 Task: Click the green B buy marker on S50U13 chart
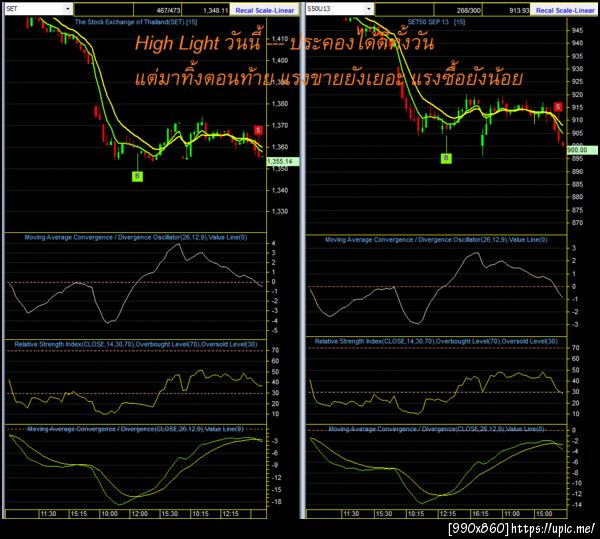(x=446, y=158)
